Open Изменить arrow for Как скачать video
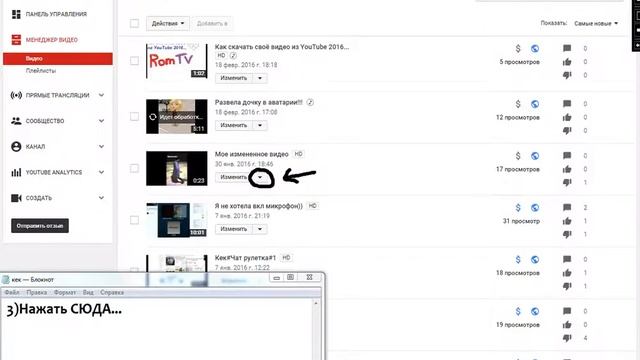 click(260, 78)
